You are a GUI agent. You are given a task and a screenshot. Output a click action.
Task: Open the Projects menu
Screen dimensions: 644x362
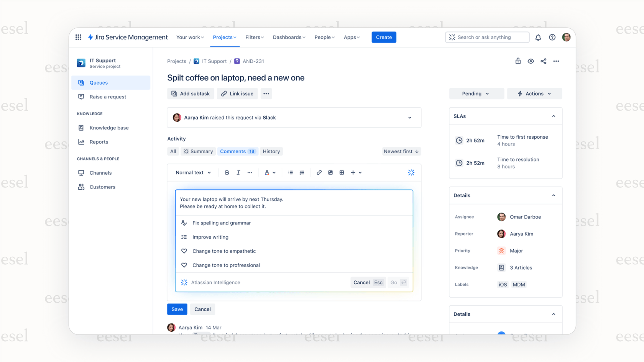click(224, 37)
